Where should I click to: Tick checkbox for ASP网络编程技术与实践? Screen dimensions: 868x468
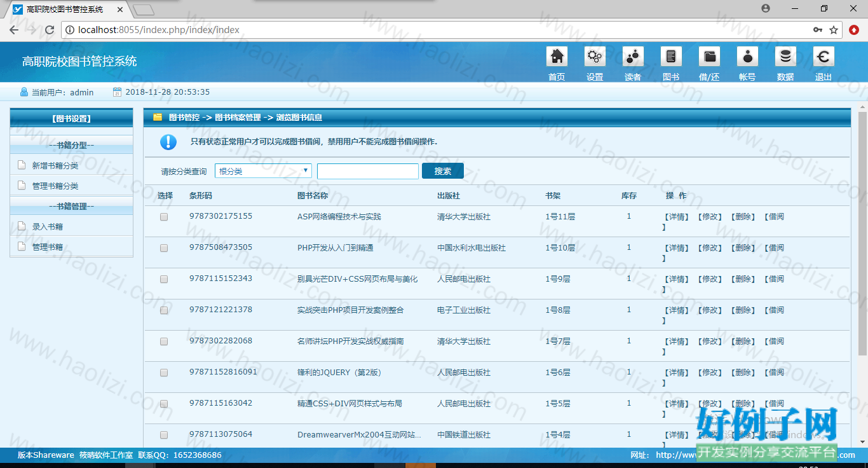click(x=164, y=217)
